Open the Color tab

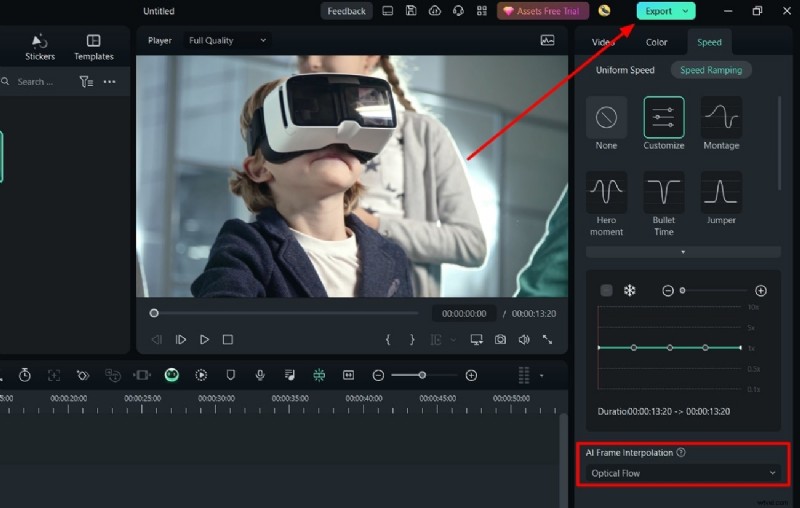[657, 42]
